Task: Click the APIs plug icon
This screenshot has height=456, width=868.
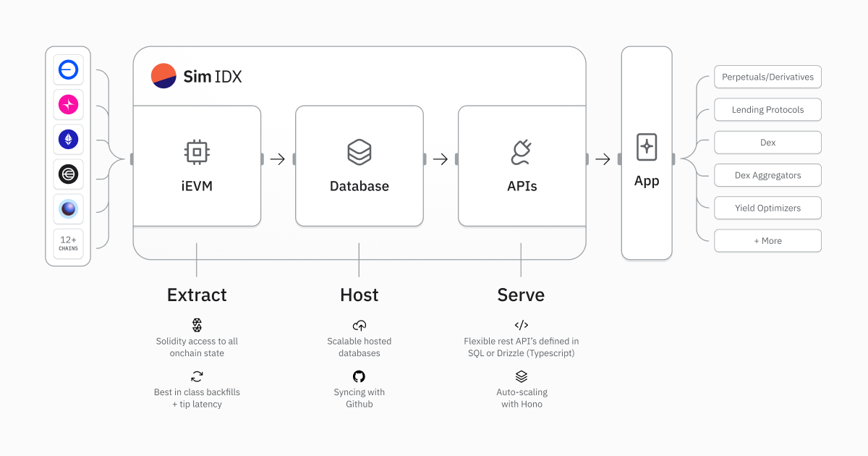Action: pos(522,152)
